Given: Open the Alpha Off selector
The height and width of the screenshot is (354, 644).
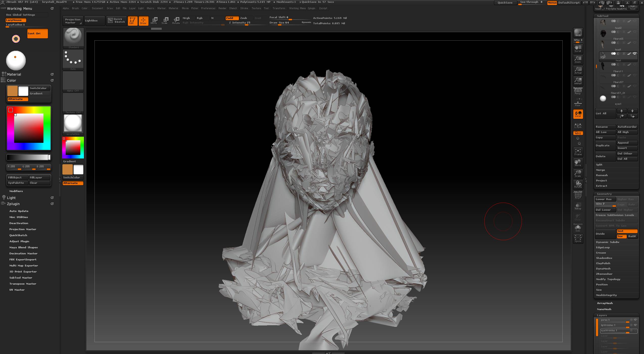Looking at the screenshot, I should click(x=73, y=81).
